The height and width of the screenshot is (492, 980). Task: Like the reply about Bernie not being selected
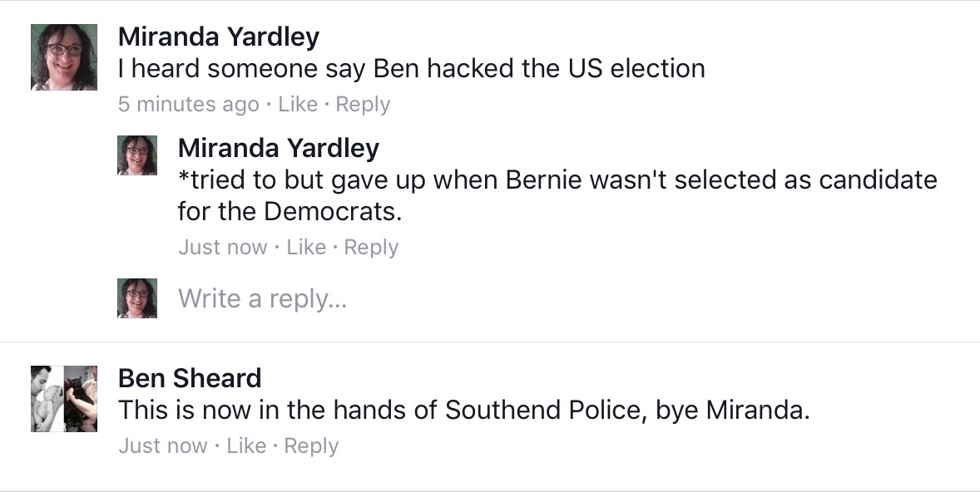[306, 248]
